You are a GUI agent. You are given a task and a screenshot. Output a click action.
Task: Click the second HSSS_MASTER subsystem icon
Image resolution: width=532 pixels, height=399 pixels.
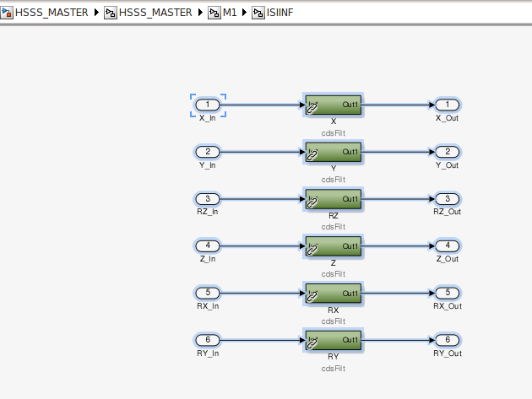(111, 13)
